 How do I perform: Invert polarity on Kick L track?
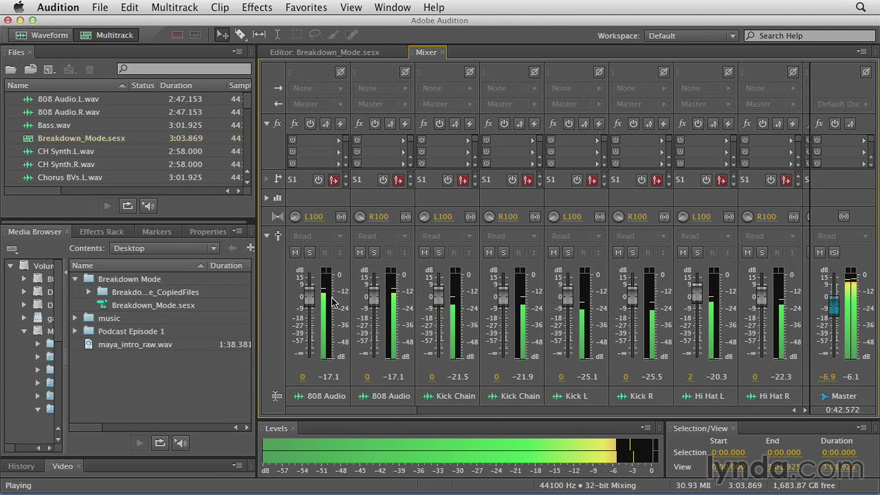click(x=599, y=72)
